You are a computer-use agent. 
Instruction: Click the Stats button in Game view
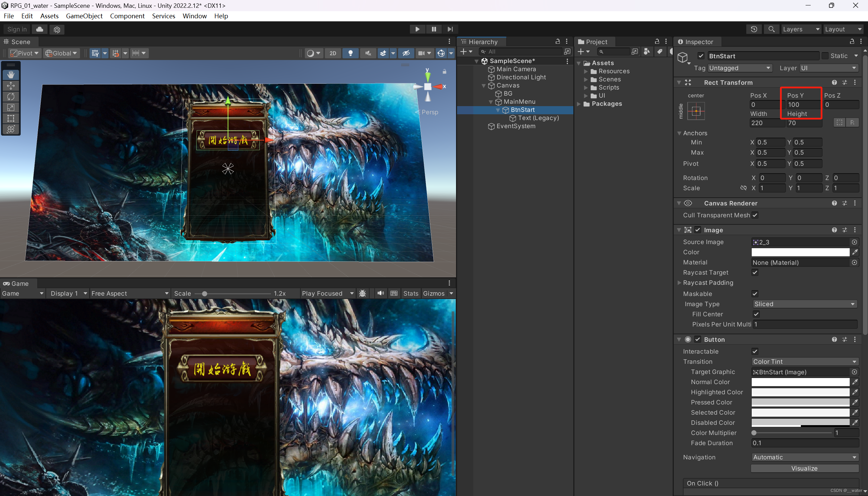[411, 293]
